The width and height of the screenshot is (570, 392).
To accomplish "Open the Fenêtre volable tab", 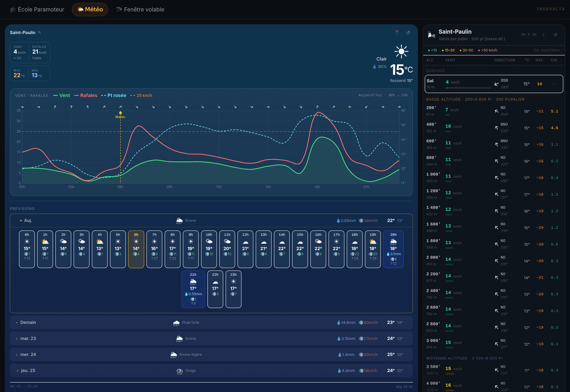I will click(x=140, y=10).
